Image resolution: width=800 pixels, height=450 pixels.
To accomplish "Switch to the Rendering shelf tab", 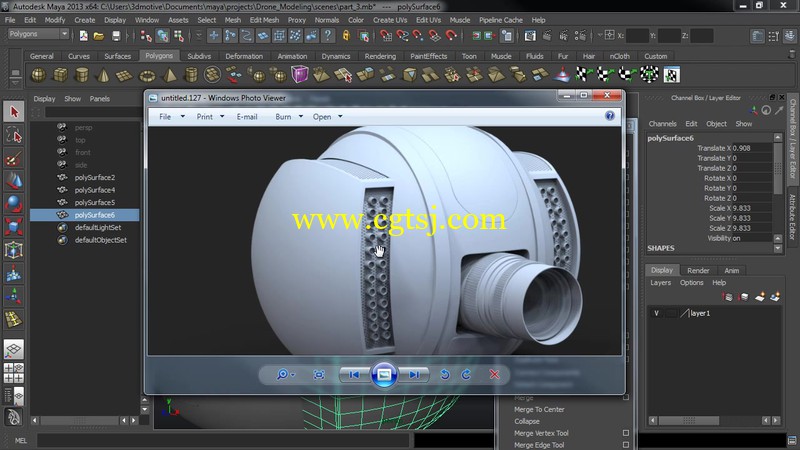I will 380,56.
